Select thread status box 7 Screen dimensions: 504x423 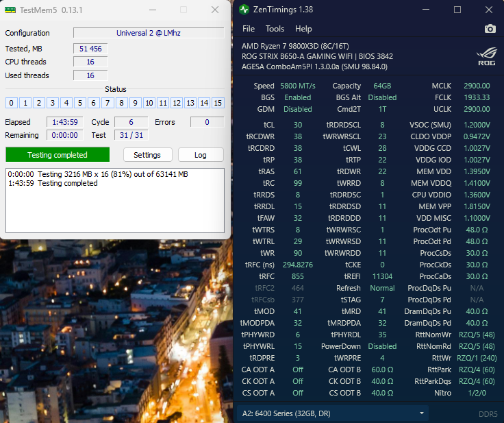click(x=107, y=103)
